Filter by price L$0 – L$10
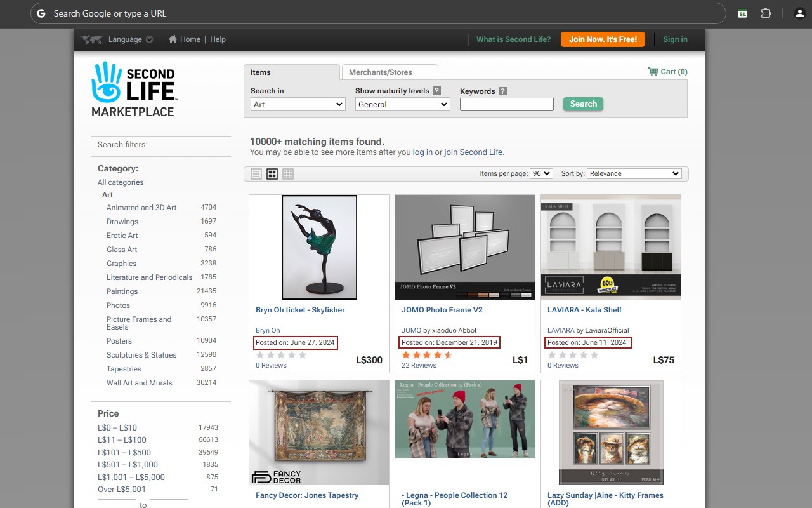Screen dimensions: 812x508 117,428
